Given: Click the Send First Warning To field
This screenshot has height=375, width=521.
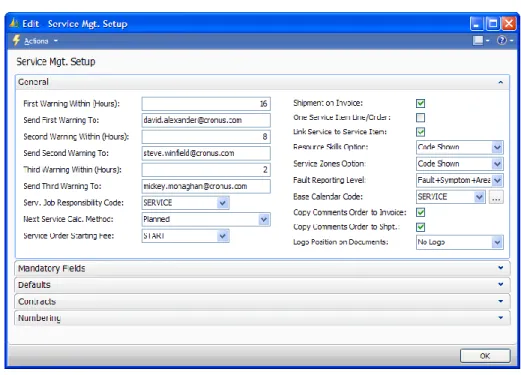Looking at the screenshot, I should pos(206,120).
